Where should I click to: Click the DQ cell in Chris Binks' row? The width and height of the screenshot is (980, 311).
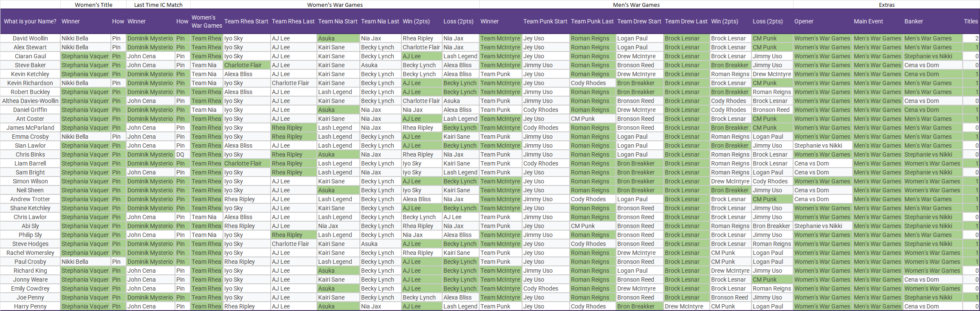(181, 154)
